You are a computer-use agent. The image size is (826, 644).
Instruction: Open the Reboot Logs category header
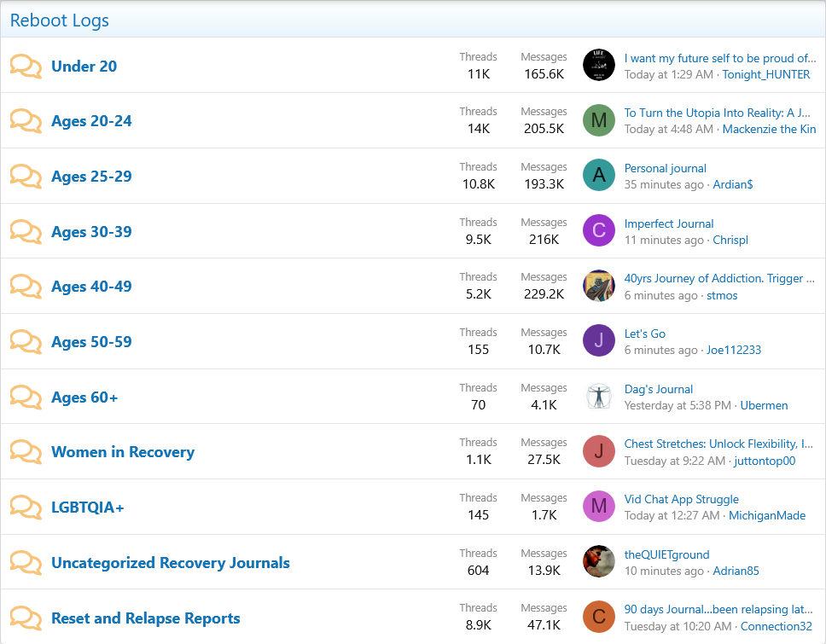pos(60,20)
